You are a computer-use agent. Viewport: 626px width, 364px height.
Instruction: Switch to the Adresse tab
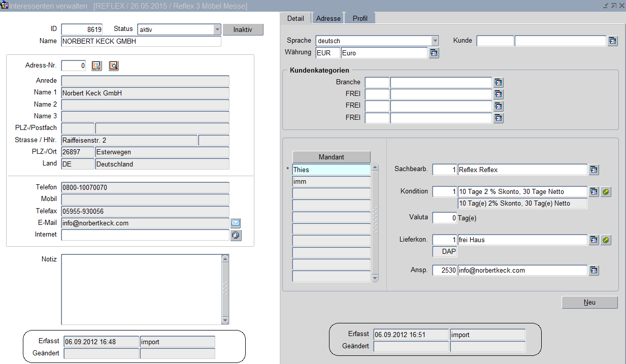click(x=328, y=18)
